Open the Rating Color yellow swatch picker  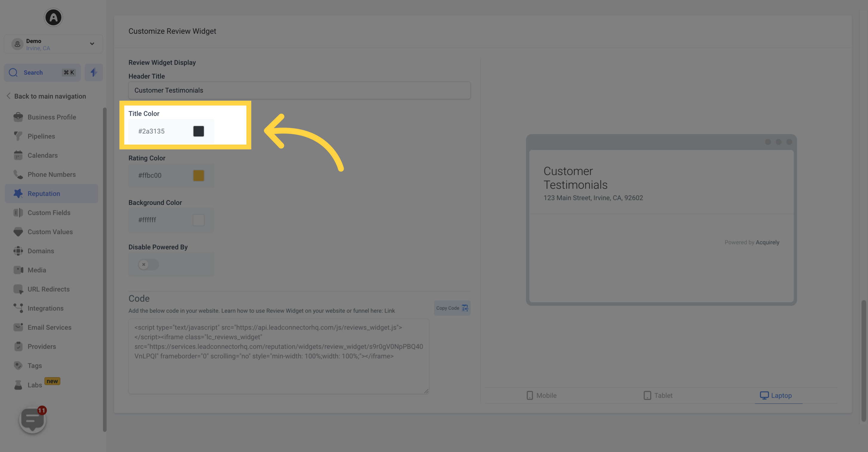199,175
